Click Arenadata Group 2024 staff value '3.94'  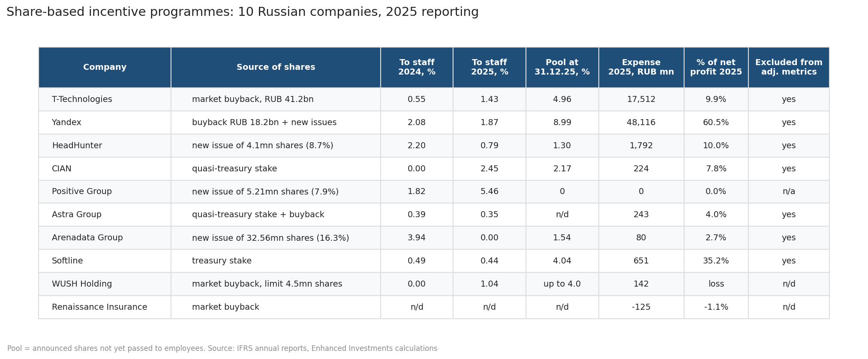point(417,238)
